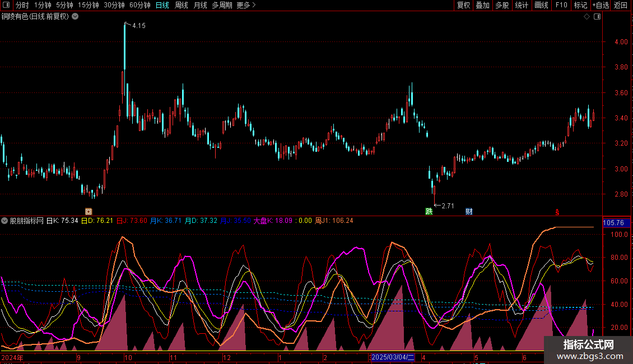The image size is (633, 364).
Task: Click the 日J: 73.60 value
Action: click(x=132, y=221)
